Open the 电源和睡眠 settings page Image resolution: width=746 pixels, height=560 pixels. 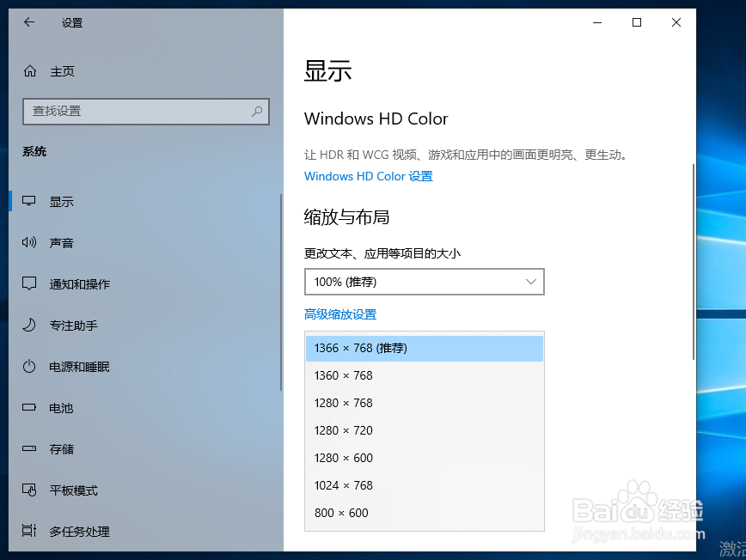pos(144,367)
